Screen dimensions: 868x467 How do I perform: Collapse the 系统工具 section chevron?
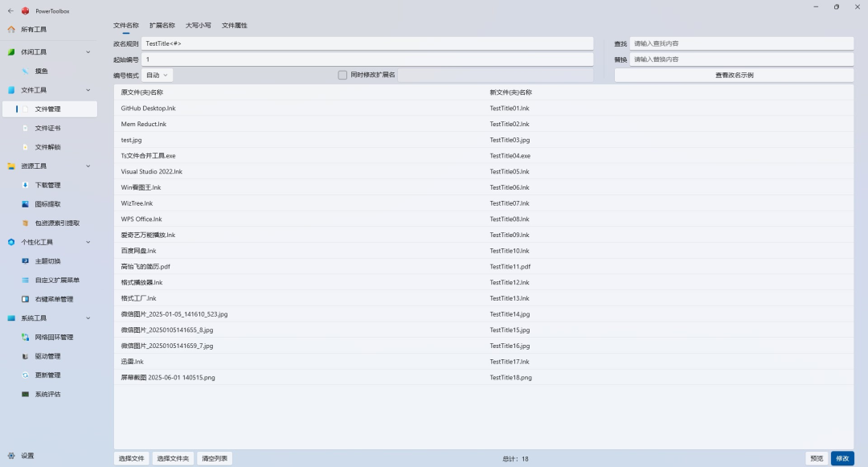(88, 318)
